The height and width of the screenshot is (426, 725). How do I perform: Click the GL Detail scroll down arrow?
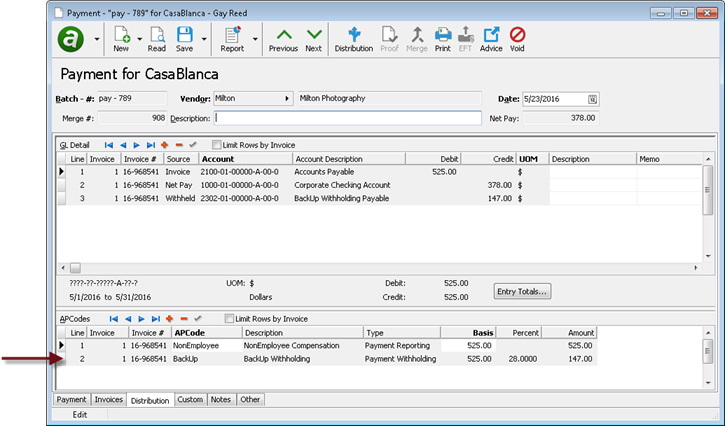[x=708, y=256]
